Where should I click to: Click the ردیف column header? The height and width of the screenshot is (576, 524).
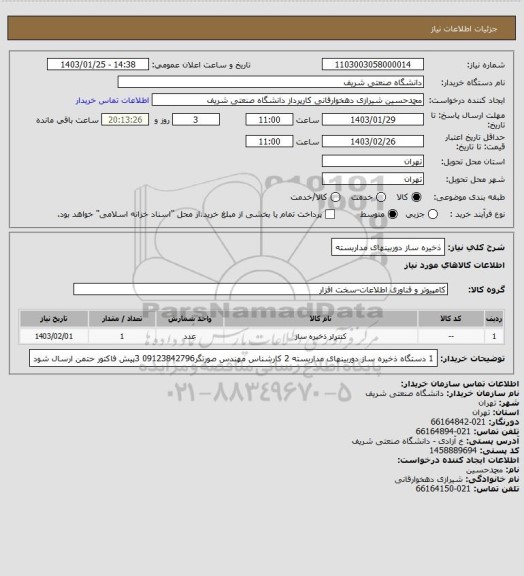[494, 318]
